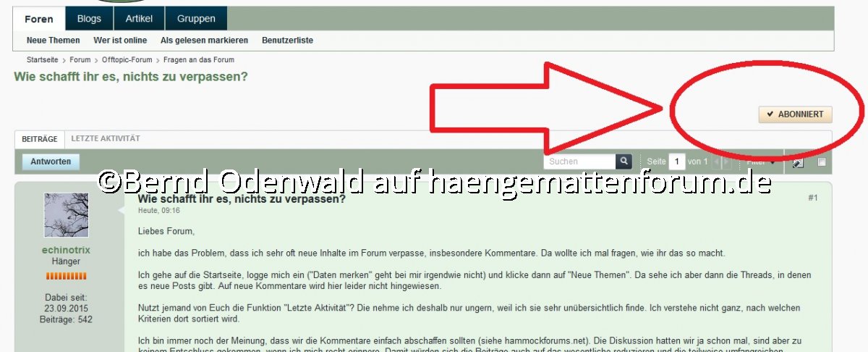Toggle the Abonniert subscription button
Screen dimensions: 868x352
(x=795, y=114)
